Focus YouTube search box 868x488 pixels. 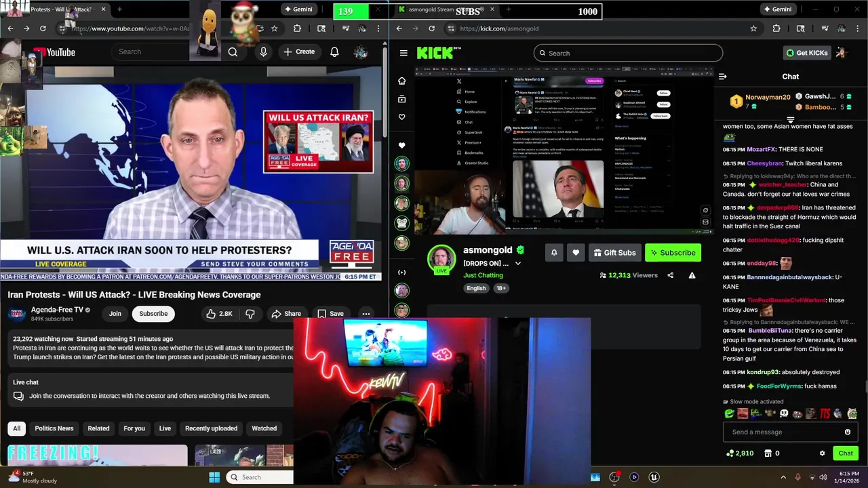click(167, 52)
